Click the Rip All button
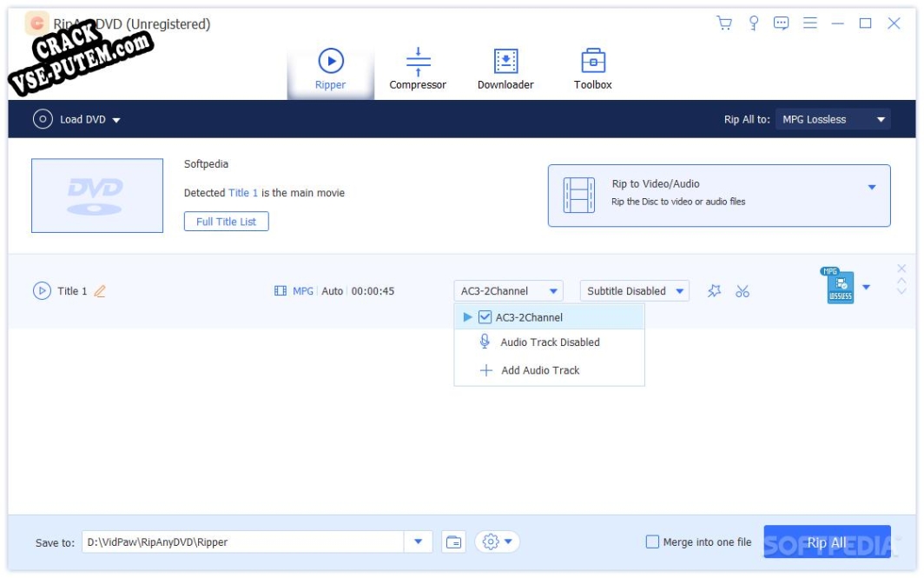 click(827, 542)
